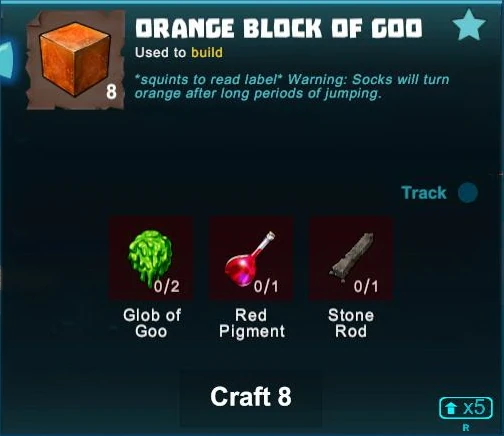Click the 0/1 Red Pigment count
The height and width of the screenshot is (436, 504).
point(266,287)
